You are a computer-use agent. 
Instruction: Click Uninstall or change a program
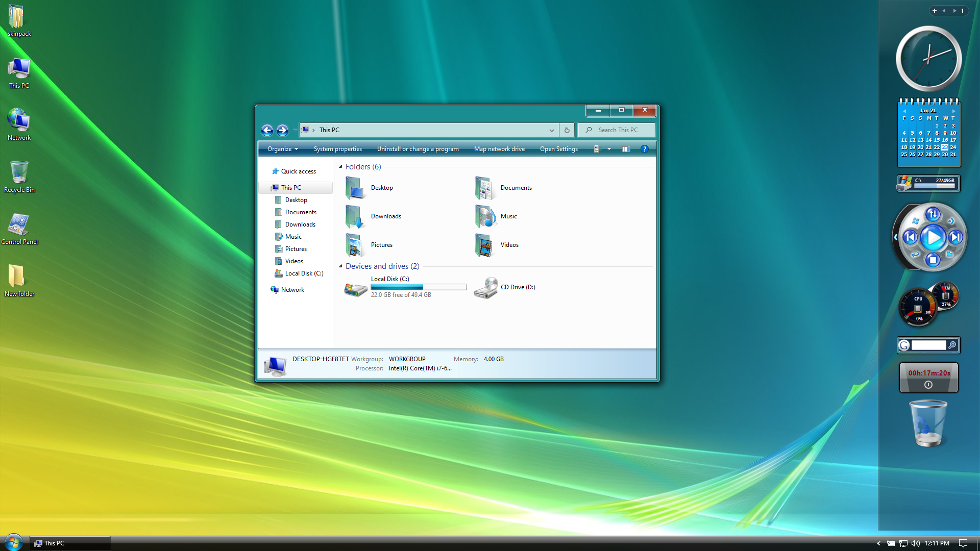tap(418, 149)
